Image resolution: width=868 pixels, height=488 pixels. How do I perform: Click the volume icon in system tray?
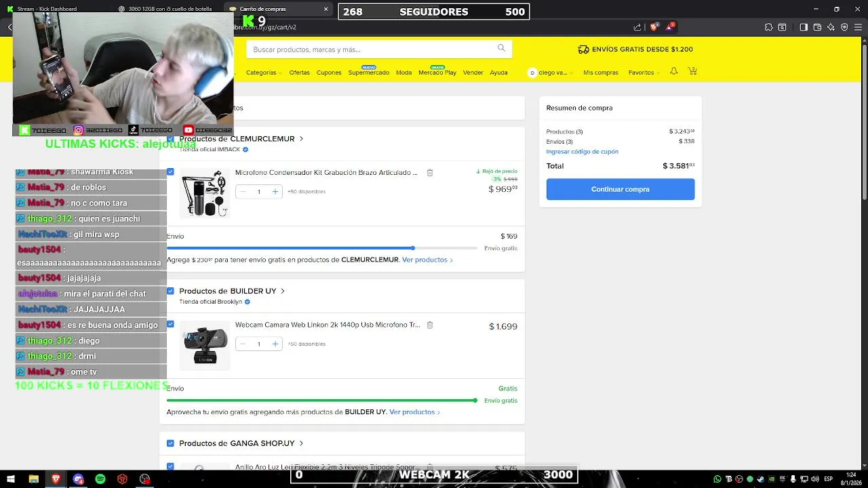(x=814, y=479)
